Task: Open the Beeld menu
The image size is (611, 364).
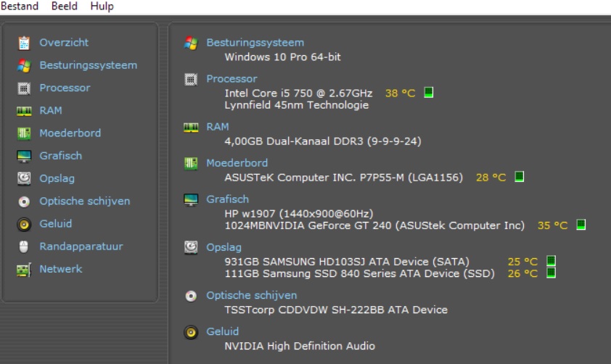Action: click(65, 7)
